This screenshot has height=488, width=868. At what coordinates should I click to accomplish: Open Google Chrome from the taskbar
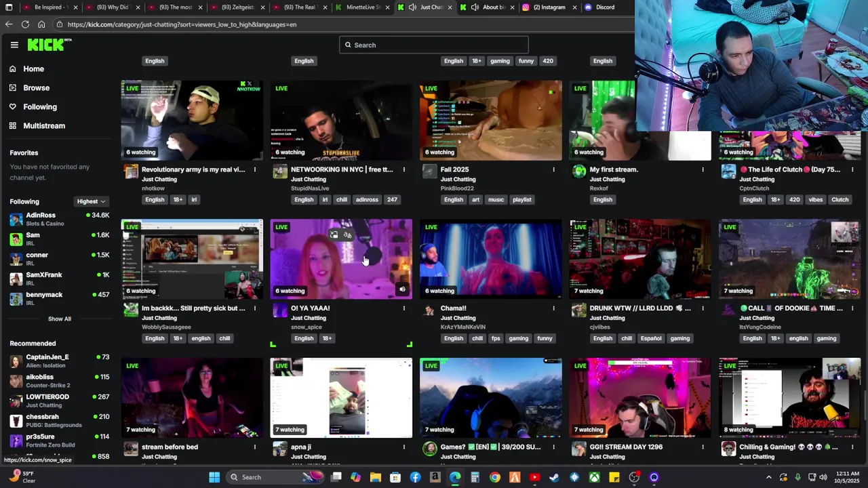tap(495, 477)
